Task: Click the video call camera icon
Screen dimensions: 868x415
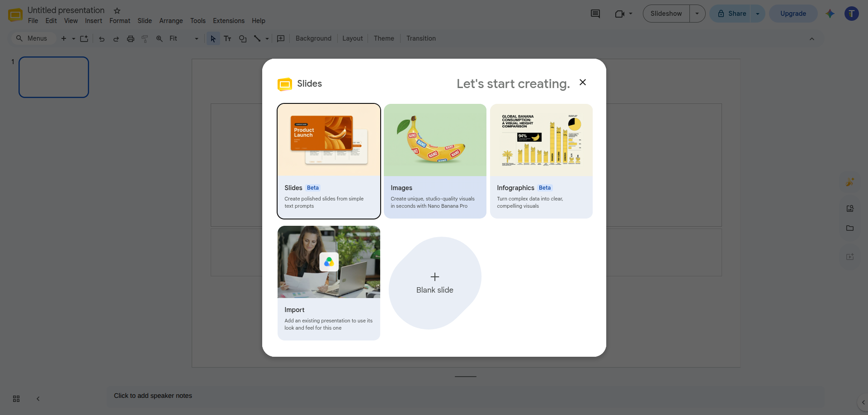Action: [x=619, y=14]
